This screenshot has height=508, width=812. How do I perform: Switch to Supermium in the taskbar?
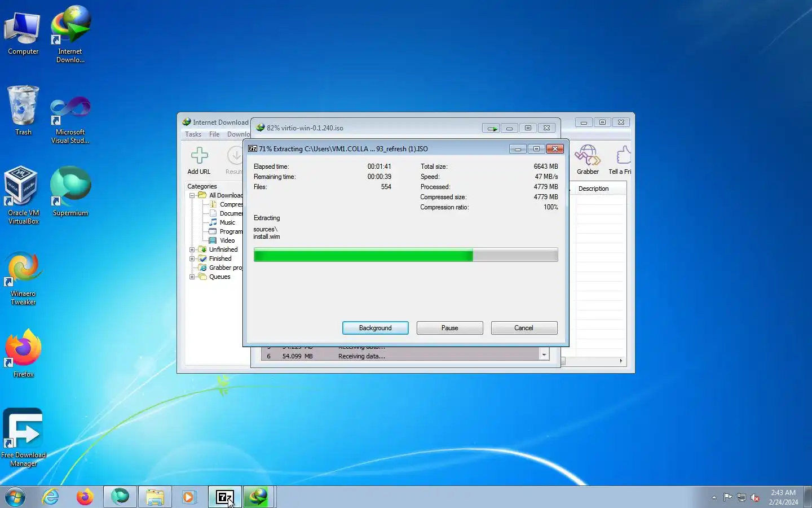point(120,497)
